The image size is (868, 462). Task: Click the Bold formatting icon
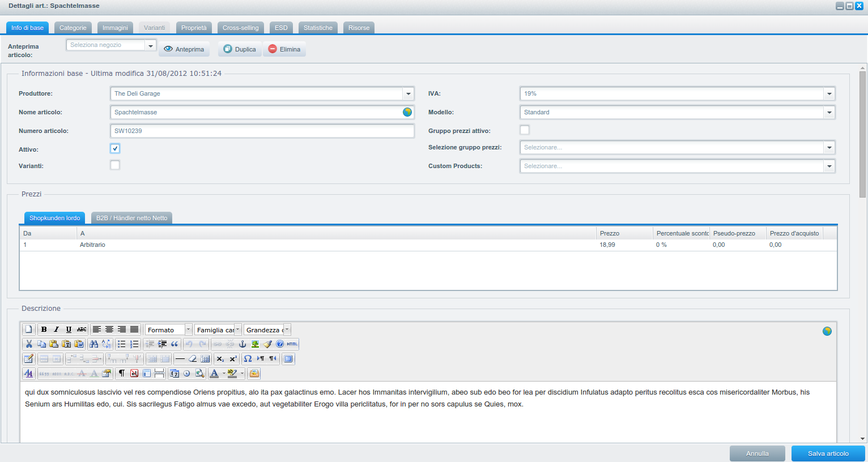(44, 330)
